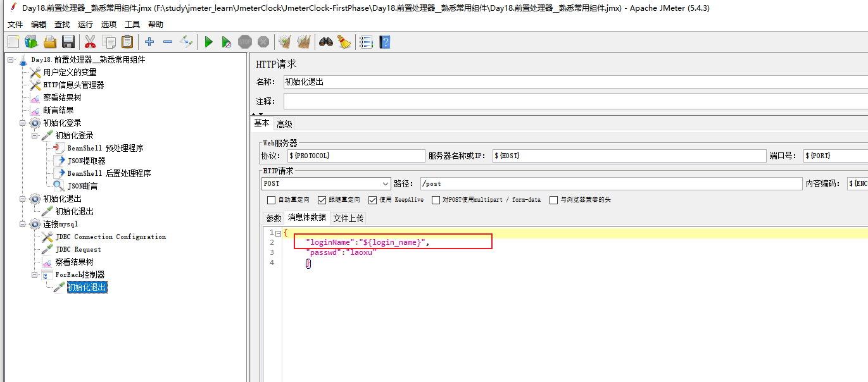Click the Collapse All minus icon
Viewport: 868px width, 382px height.
pos(168,42)
